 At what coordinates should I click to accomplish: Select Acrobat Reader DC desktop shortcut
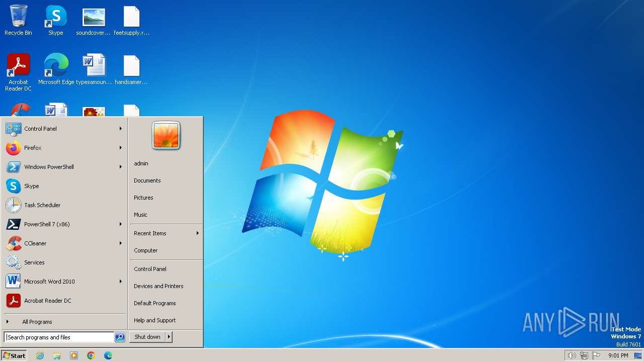pos(18,72)
